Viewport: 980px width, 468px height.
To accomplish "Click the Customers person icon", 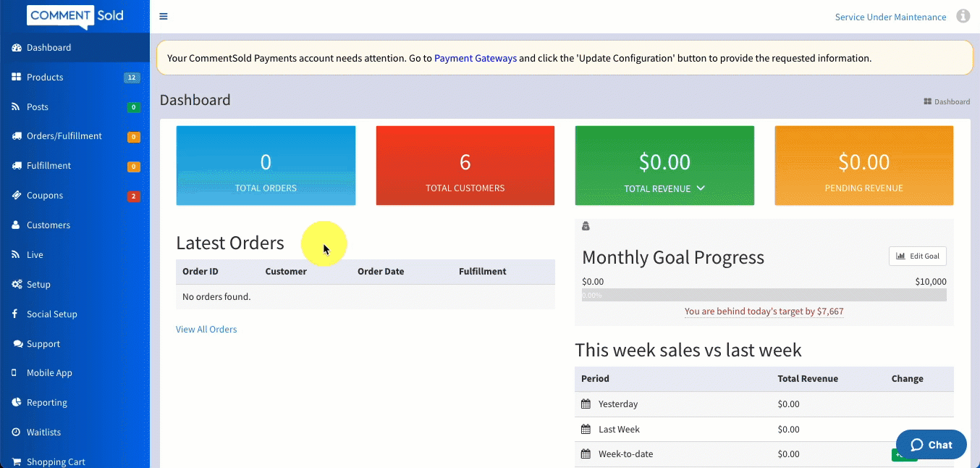I will pyautogui.click(x=16, y=225).
